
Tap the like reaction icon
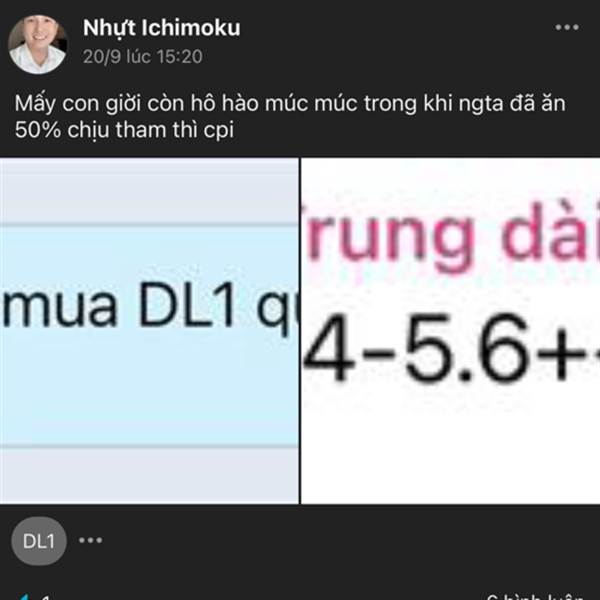[23, 597]
